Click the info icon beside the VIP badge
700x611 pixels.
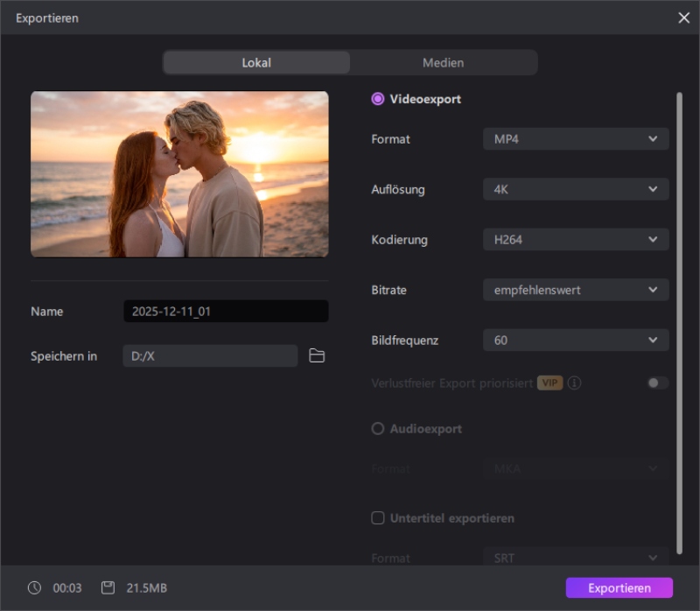tap(575, 383)
